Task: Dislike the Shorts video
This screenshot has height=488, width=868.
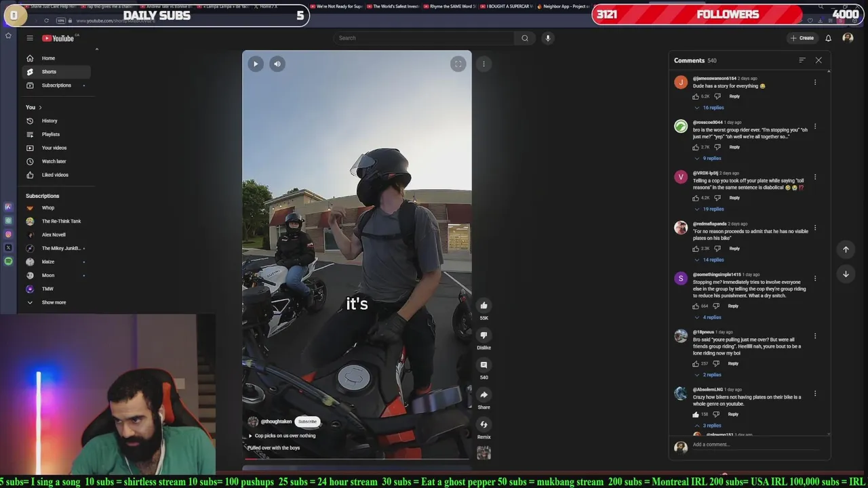Action: [x=484, y=335]
